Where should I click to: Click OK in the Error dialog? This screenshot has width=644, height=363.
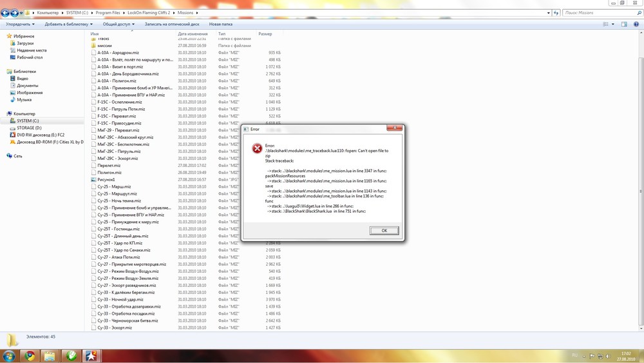pyautogui.click(x=384, y=231)
